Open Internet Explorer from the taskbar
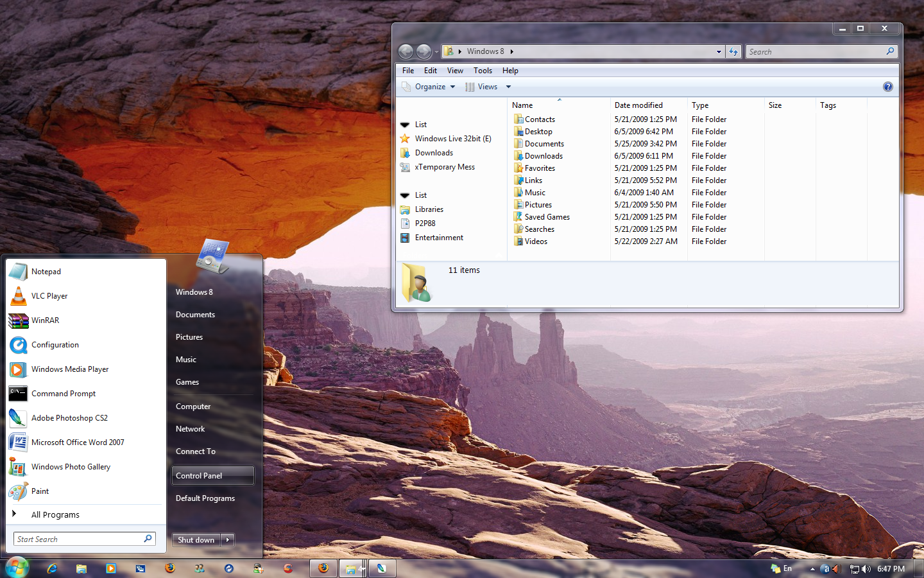The width and height of the screenshot is (924, 578). click(x=52, y=568)
